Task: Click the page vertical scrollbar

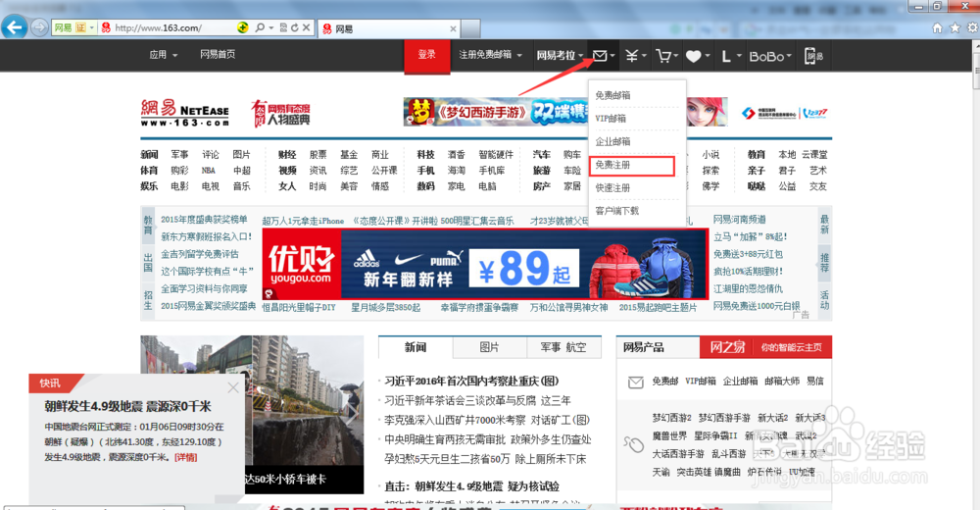Action: click(976, 276)
